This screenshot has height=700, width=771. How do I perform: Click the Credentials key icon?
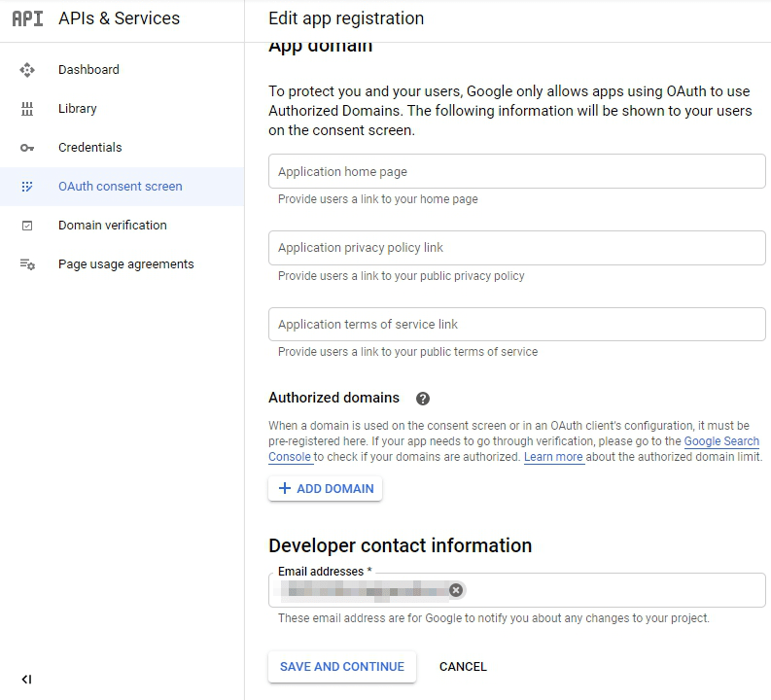[x=27, y=148]
